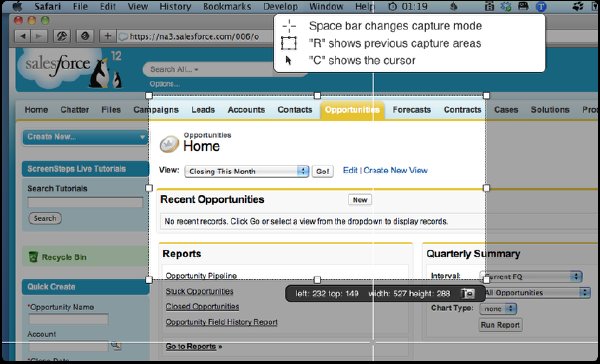Image resolution: width=600 pixels, height=364 pixels.
Task: Open the All Opportunities dropdown
Action: (x=536, y=293)
